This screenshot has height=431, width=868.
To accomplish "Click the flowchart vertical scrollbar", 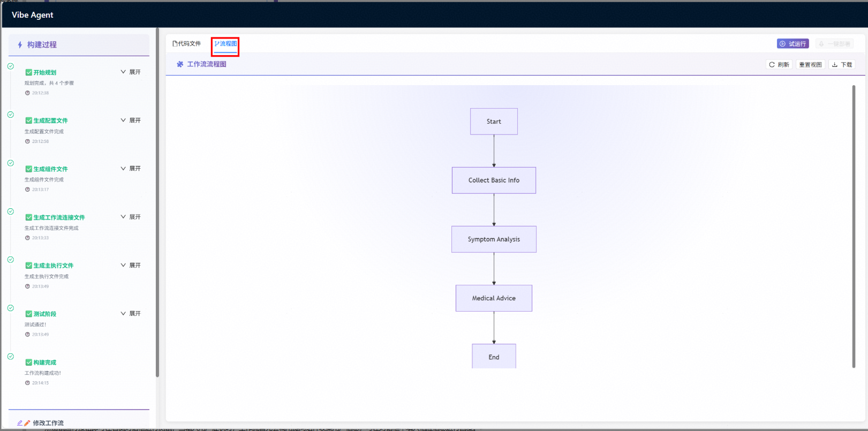I will [x=854, y=226].
